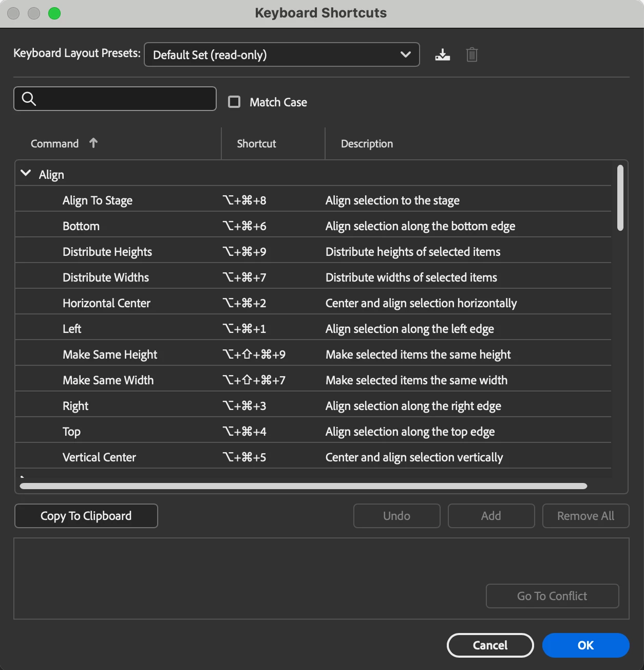The width and height of the screenshot is (644, 670).
Task: Click the ⌥+⇧+⌘+7 shortcut cell
Action: point(254,380)
